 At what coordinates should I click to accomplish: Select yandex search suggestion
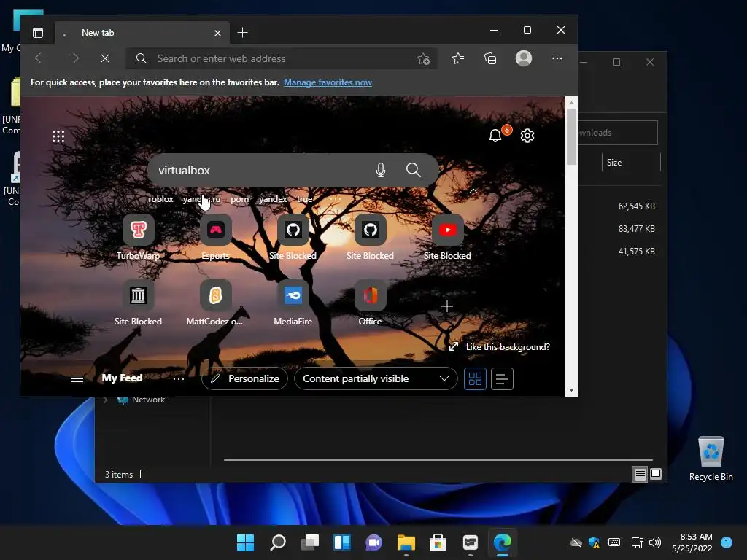273,199
